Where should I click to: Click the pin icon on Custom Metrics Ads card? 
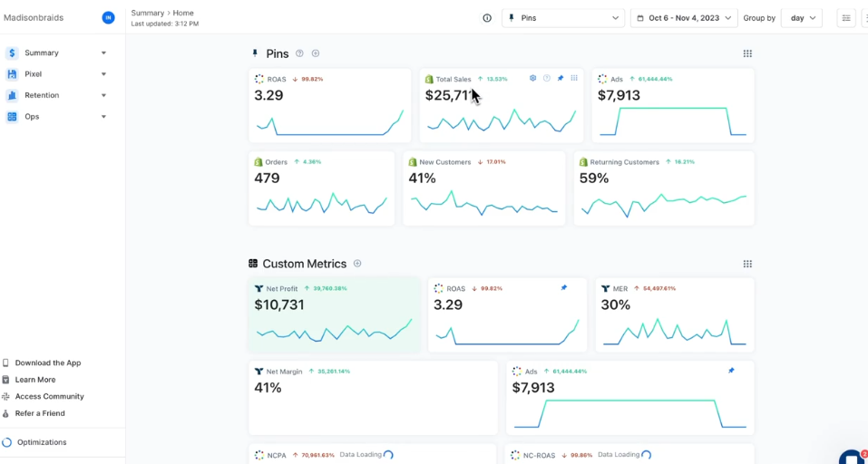pyautogui.click(x=731, y=371)
